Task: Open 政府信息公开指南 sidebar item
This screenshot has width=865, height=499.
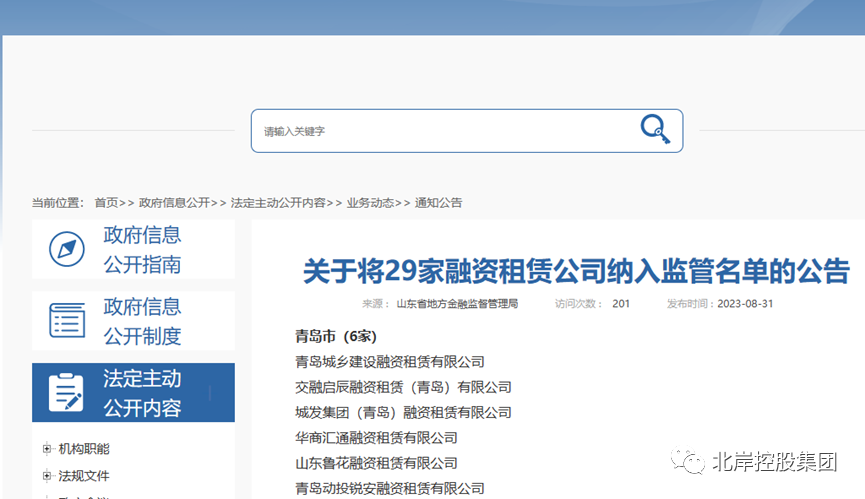Action: pyautogui.click(x=133, y=249)
